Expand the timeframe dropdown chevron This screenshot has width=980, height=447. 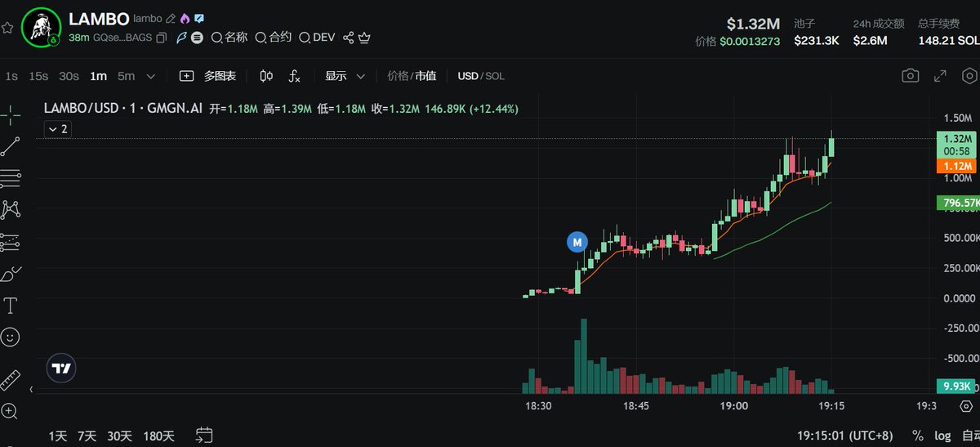(x=151, y=76)
